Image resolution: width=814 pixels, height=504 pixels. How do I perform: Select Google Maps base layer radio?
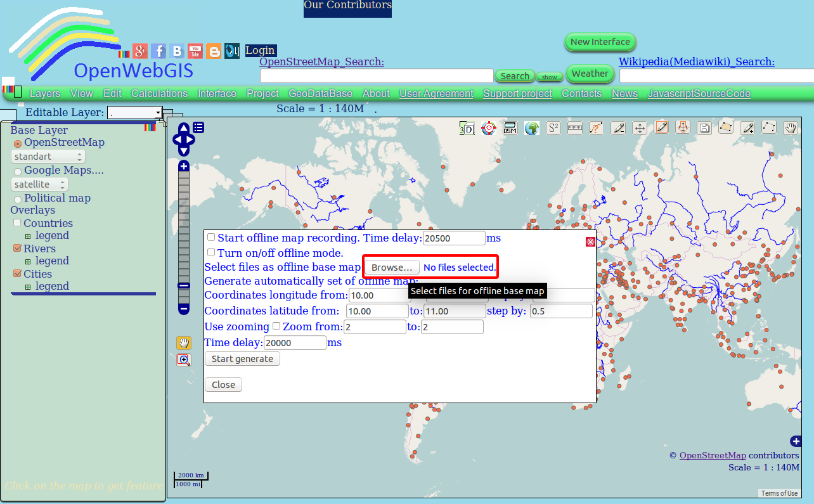coord(18,171)
